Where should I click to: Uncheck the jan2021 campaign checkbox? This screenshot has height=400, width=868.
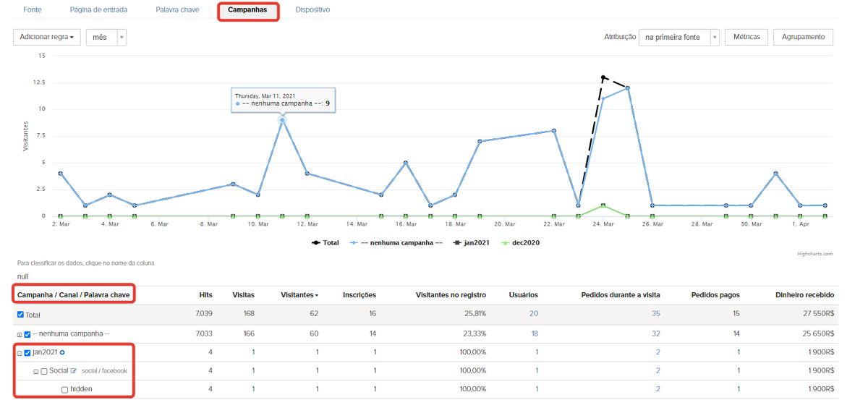coord(27,352)
